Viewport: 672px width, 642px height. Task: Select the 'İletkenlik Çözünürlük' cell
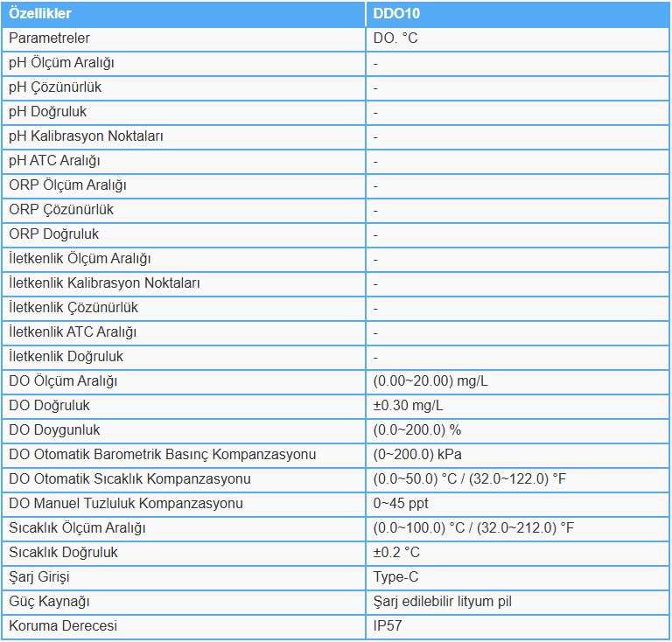(x=184, y=308)
